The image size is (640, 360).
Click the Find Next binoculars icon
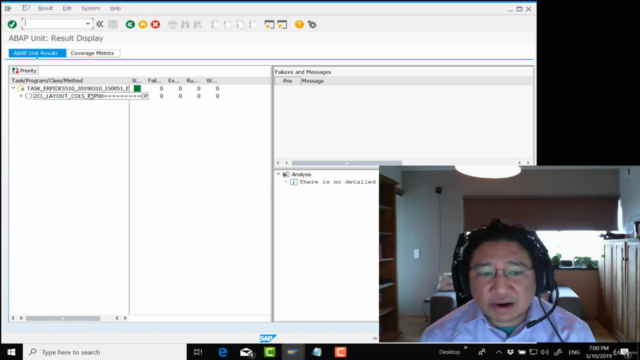coord(198,24)
